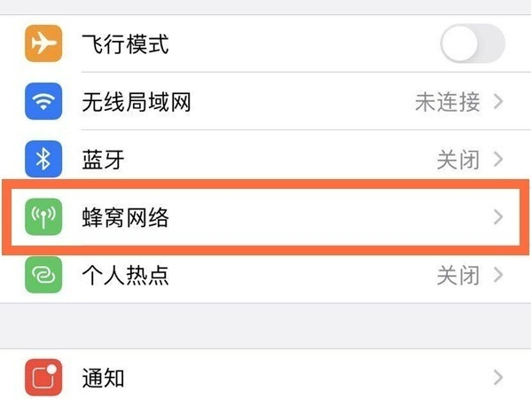Expand the 个人热点 row chevron
532x399 pixels.
[x=498, y=275]
